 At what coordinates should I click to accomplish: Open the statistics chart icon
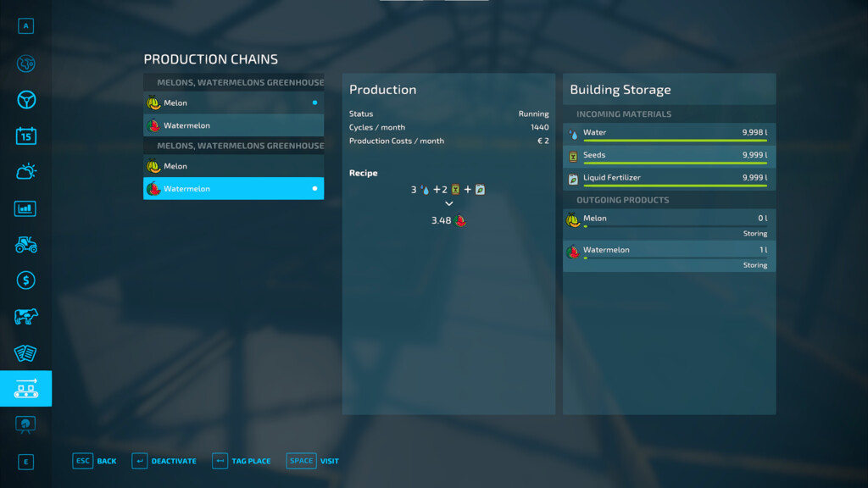26,208
